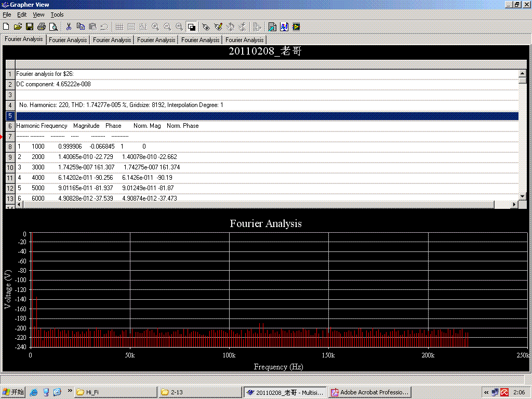Click the Zoom In magnifier icon
Screen dimensions: 532x399
[x=155, y=26]
